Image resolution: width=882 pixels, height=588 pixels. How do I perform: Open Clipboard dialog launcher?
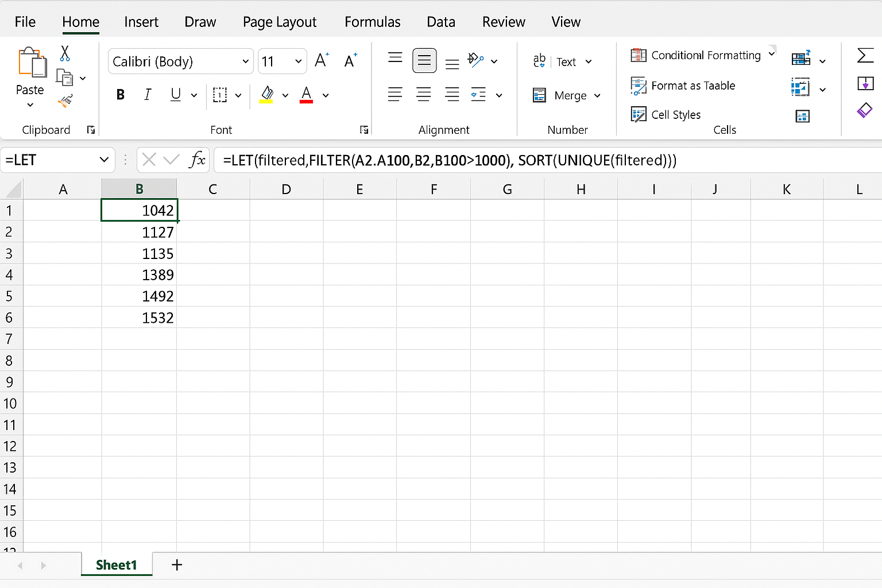point(91,130)
